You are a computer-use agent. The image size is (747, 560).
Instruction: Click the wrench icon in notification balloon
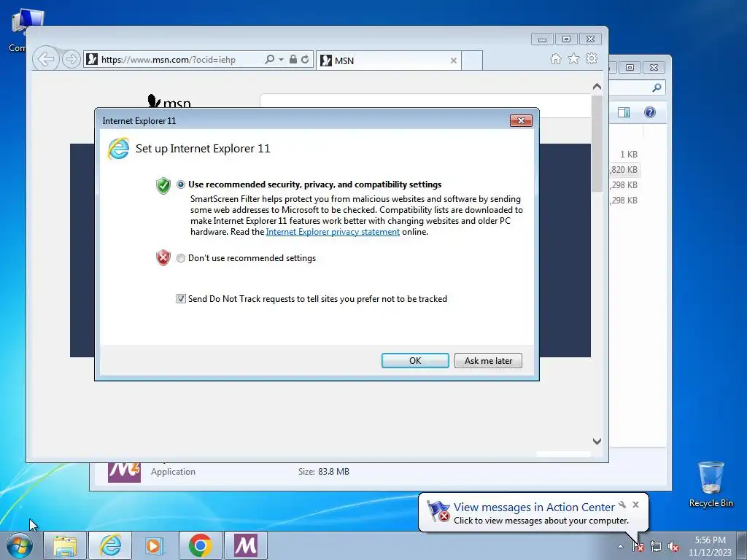click(x=622, y=505)
